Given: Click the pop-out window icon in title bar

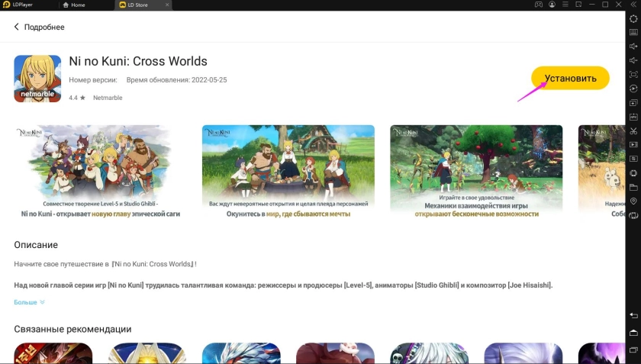Looking at the screenshot, I should pyautogui.click(x=578, y=5).
